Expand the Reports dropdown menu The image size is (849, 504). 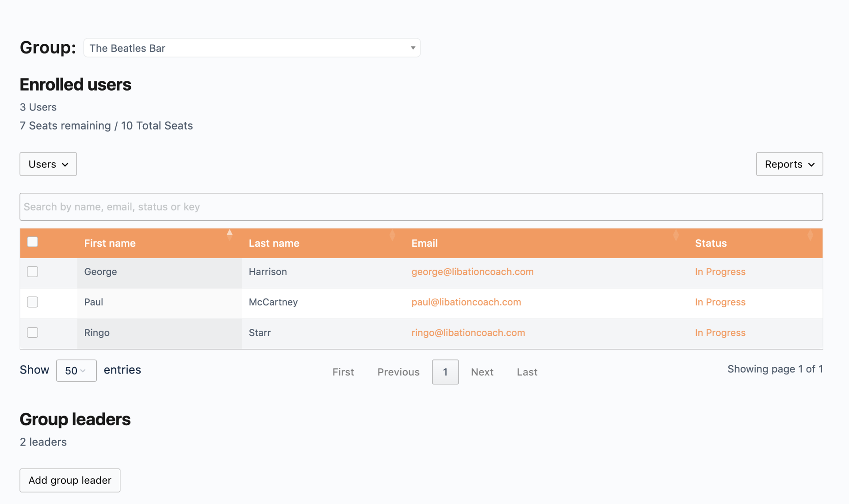789,164
